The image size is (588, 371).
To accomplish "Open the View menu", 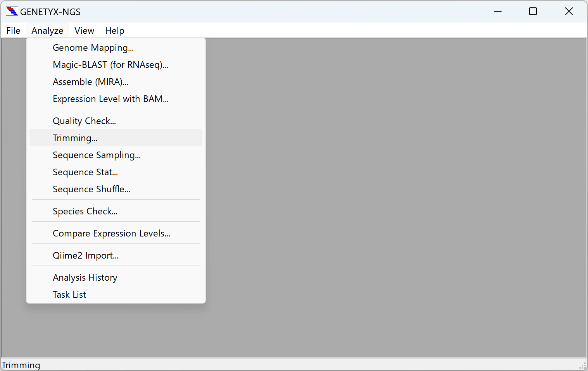I will click(x=84, y=31).
